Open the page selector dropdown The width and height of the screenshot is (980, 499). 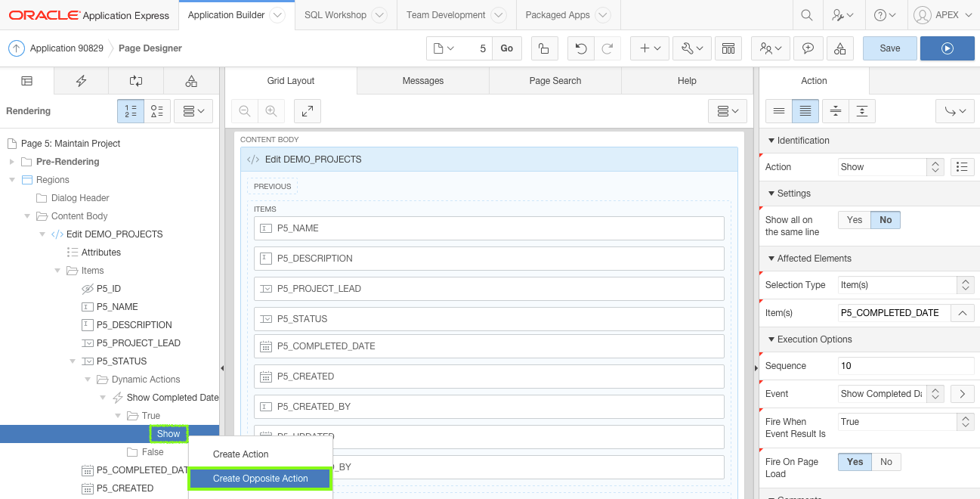[444, 48]
